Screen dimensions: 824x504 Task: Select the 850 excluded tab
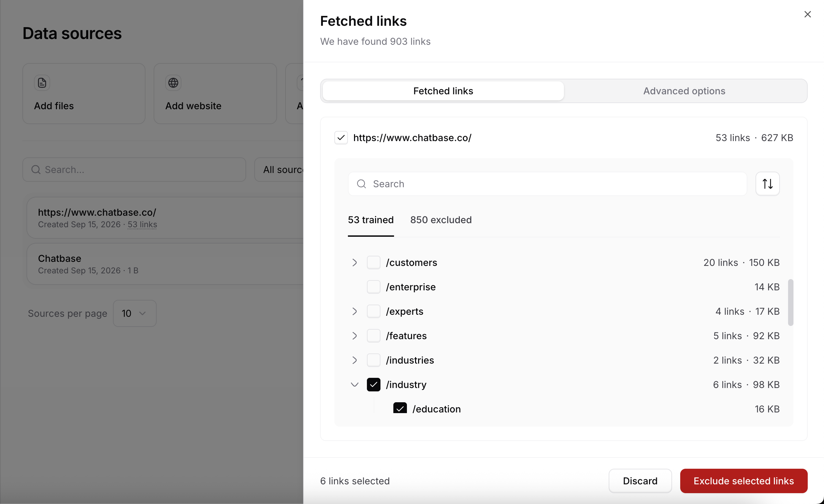coord(441,220)
